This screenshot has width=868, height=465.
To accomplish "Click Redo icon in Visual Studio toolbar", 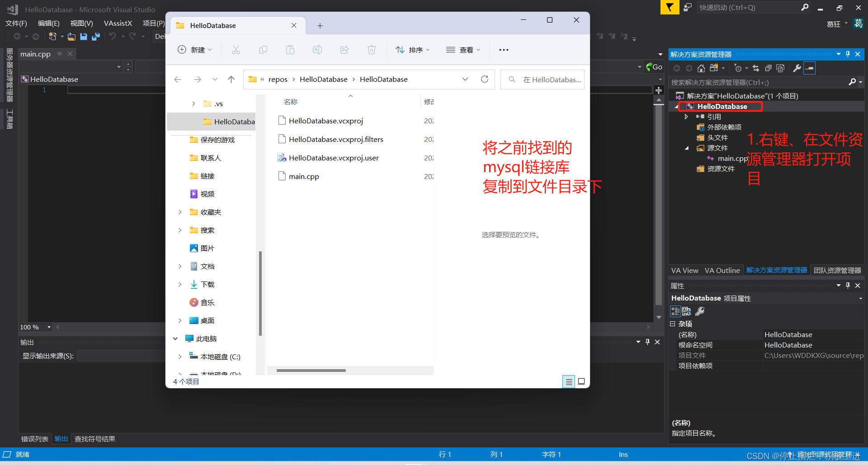I will coord(132,36).
